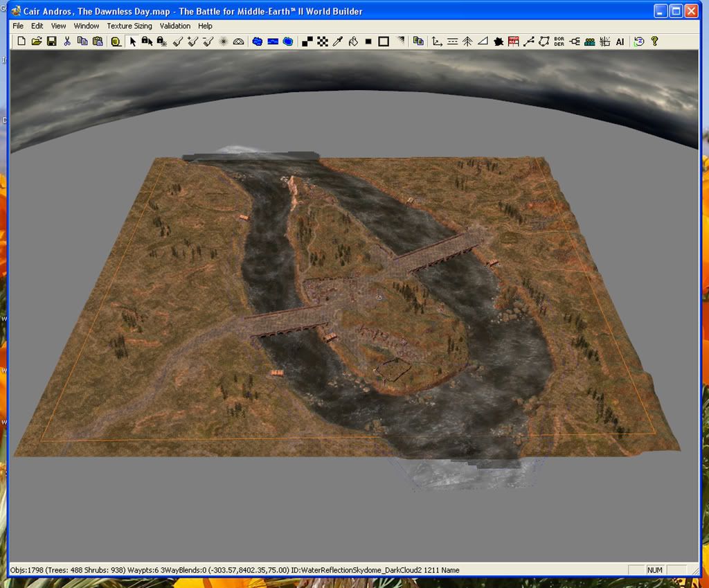Open the AI toolbar icon

coord(620,42)
